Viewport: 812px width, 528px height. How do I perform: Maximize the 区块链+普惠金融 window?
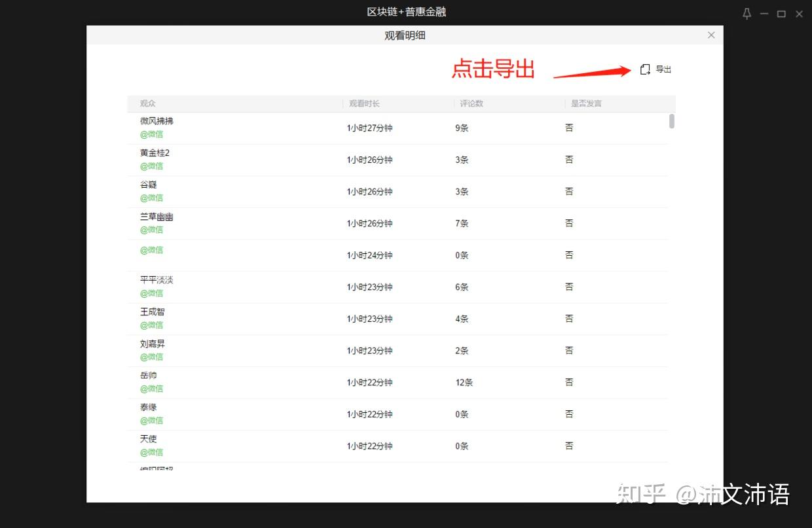[781, 14]
